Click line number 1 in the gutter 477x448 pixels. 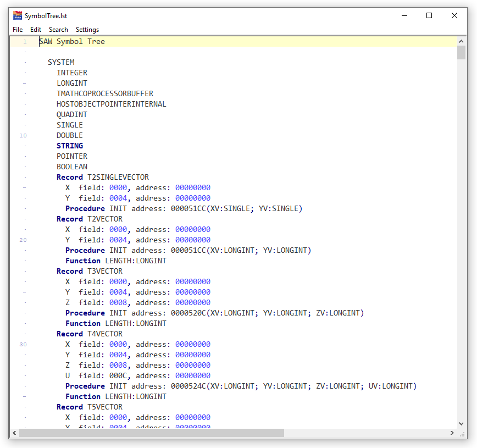click(x=25, y=42)
